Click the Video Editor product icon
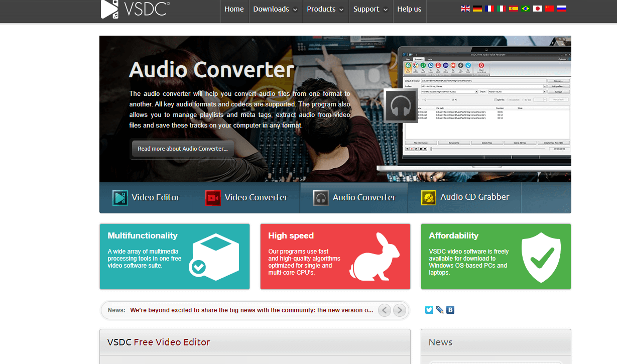Viewport: 617px width, 364px height. [120, 198]
